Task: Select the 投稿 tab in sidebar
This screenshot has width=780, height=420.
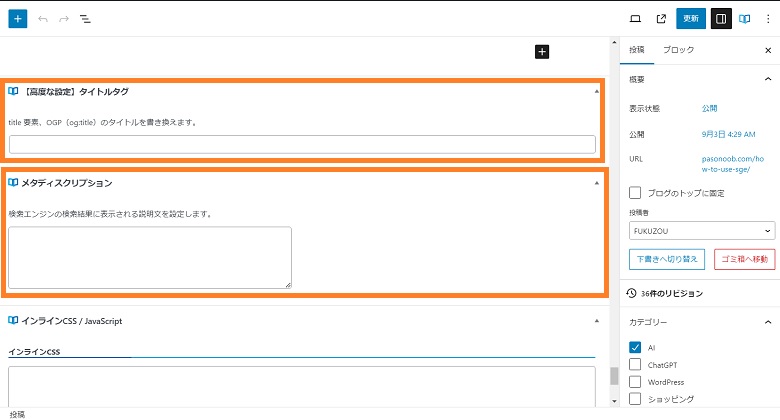Action: pyautogui.click(x=637, y=49)
